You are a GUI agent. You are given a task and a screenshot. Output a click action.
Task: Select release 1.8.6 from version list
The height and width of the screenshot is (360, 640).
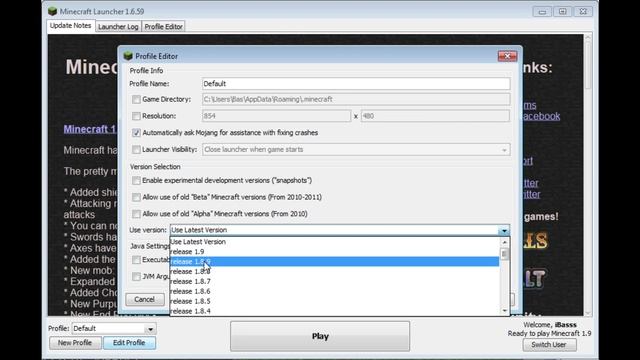pos(334,291)
